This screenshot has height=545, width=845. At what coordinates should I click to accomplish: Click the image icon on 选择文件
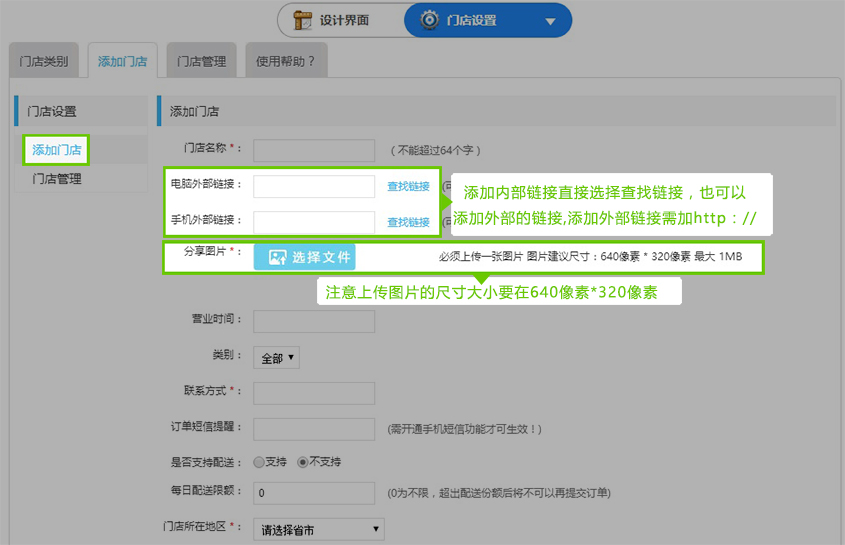[277, 257]
